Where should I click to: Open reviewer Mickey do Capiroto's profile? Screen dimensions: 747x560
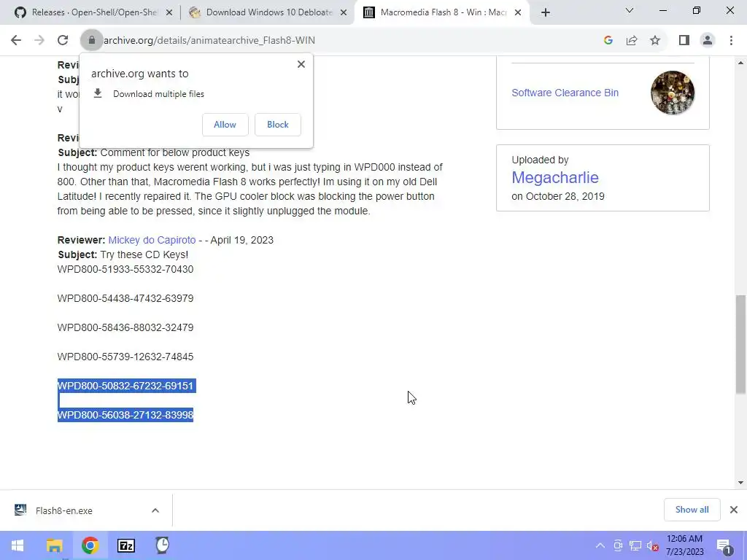click(x=152, y=240)
